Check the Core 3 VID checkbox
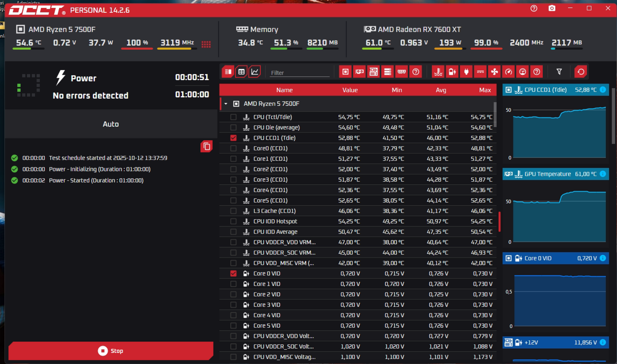The height and width of the screenshot is (364, 617). tap(233, 305)
